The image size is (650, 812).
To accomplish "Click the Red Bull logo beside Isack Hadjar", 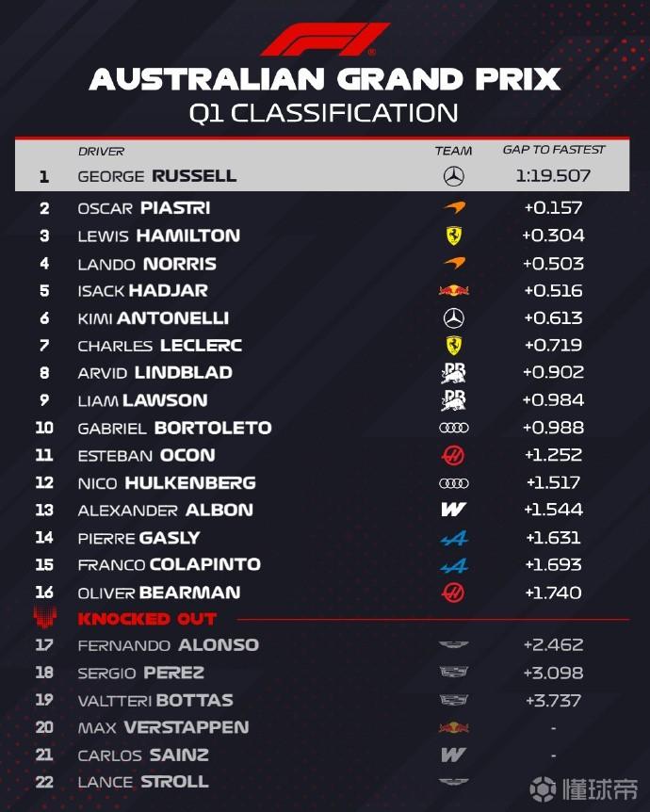I will tap(453, 291).
